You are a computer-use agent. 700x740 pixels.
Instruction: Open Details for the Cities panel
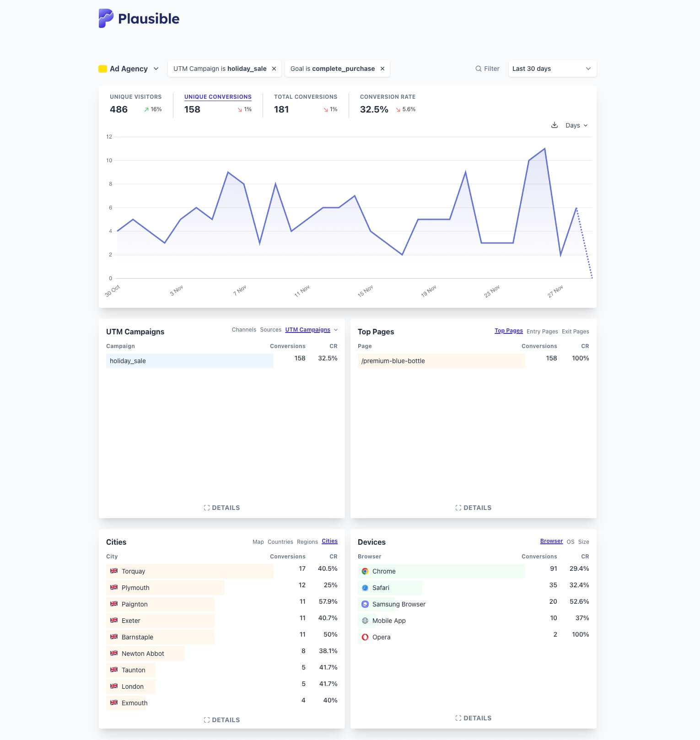pyautogui.click(x=222, y=720)
